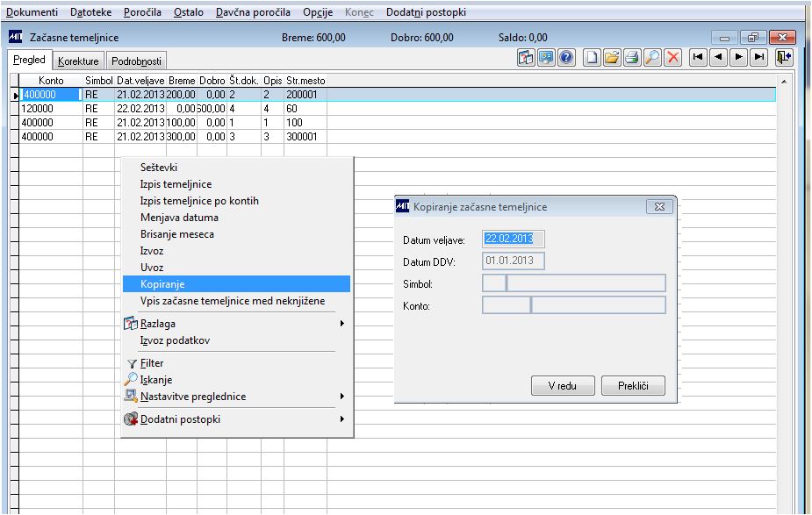Click the monitor settings toolbar icon
Viewport: 812px width, 515px height.
(x=546, y=57)
